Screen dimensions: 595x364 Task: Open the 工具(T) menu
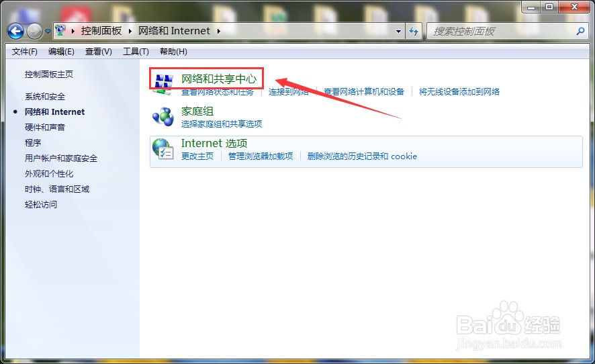click(x=136, y=52)
